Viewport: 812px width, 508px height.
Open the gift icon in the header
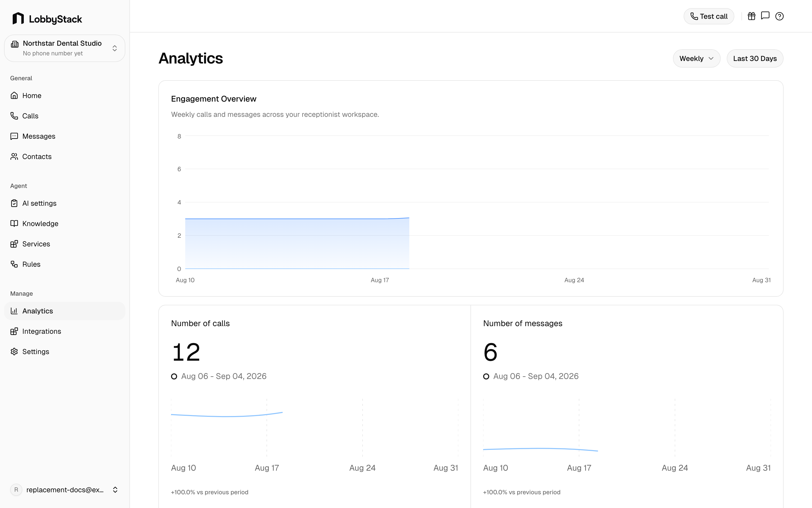coord(752,16)
